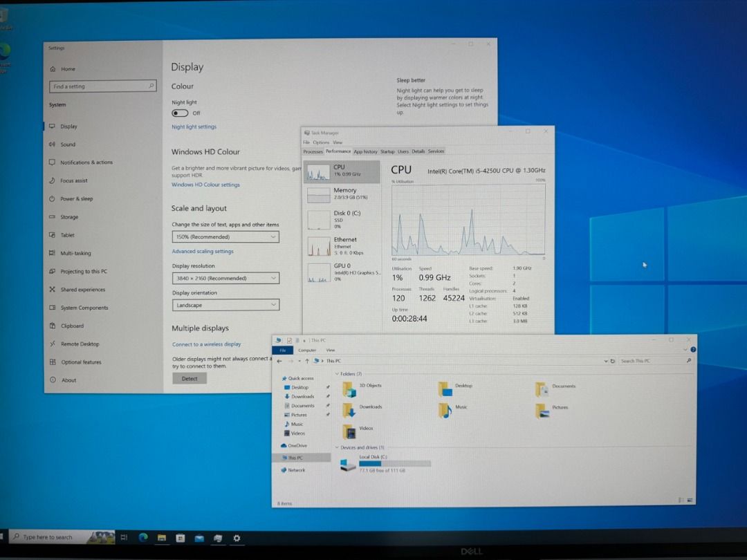Image resolution: width=747 pixels, height=560 pixels.
Task: Expand the Display orientation dropdown
Action: pos(225,305)
